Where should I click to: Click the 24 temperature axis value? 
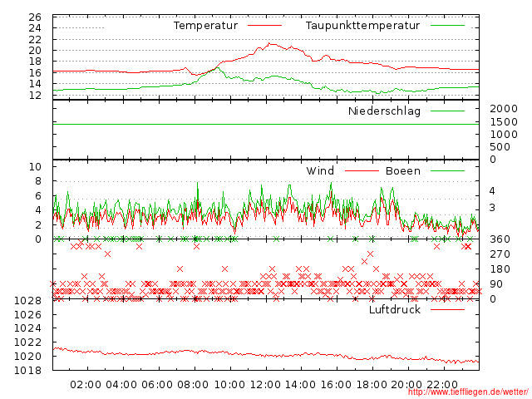click(x=35, y=28)
